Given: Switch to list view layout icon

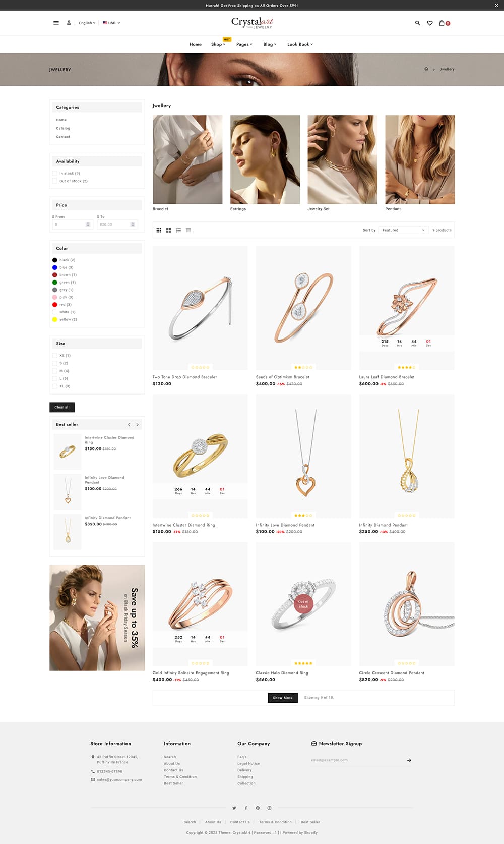Looking at the screenshot, I should 178,230.
